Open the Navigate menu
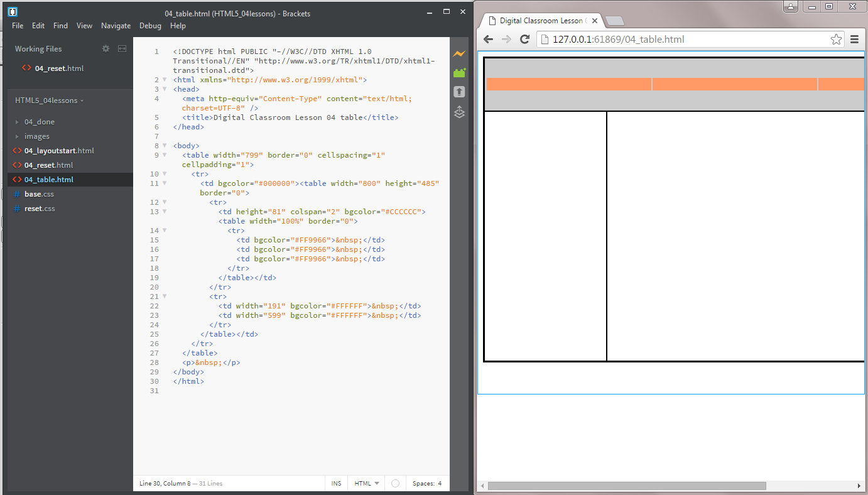This screenshot has width=868, height=495. (116, 26)
